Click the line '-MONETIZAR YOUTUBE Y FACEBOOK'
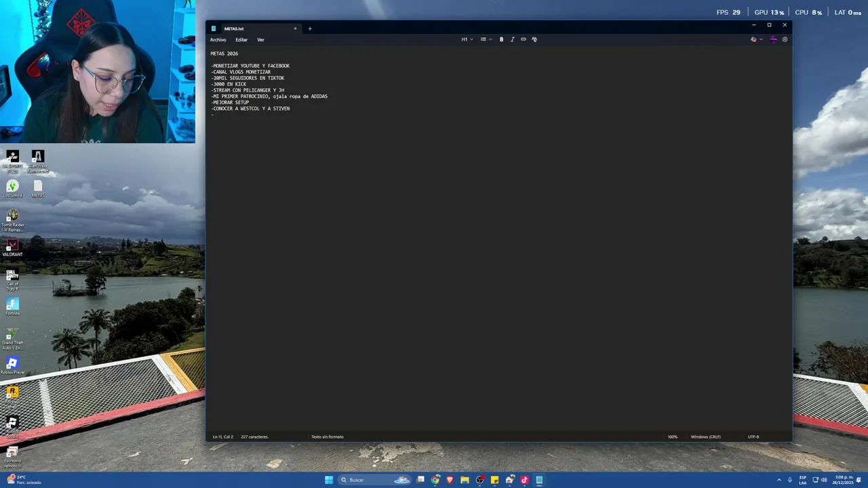The width and height of the screenshot is (868, 488). tap(250, 66)
